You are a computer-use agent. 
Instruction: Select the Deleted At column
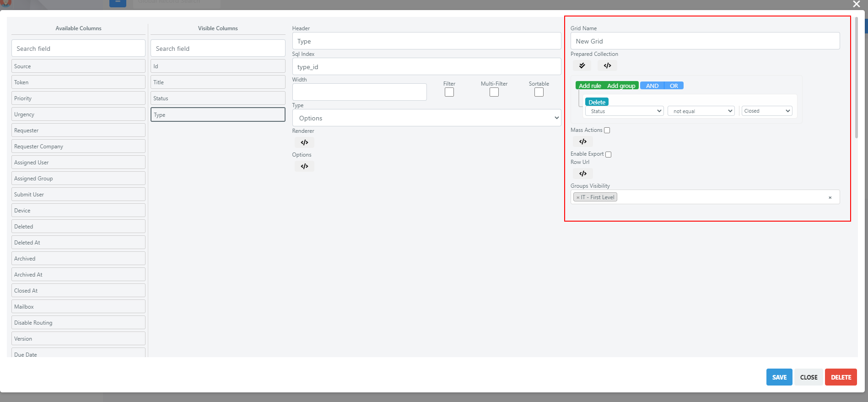(x=78, y=242)
